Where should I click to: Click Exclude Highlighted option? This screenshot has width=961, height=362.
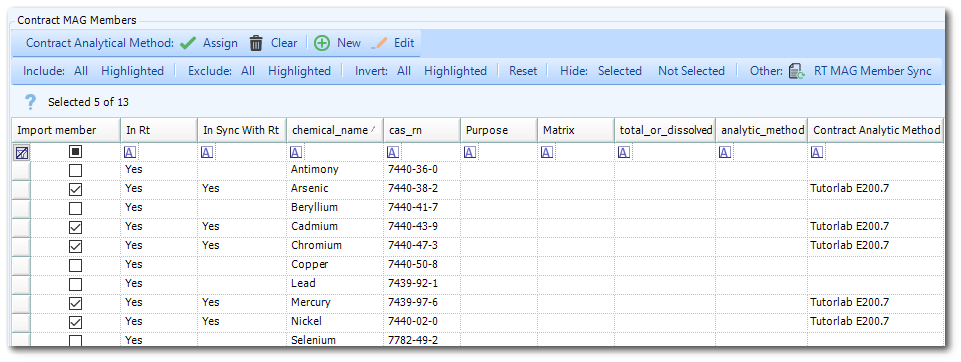299,71
